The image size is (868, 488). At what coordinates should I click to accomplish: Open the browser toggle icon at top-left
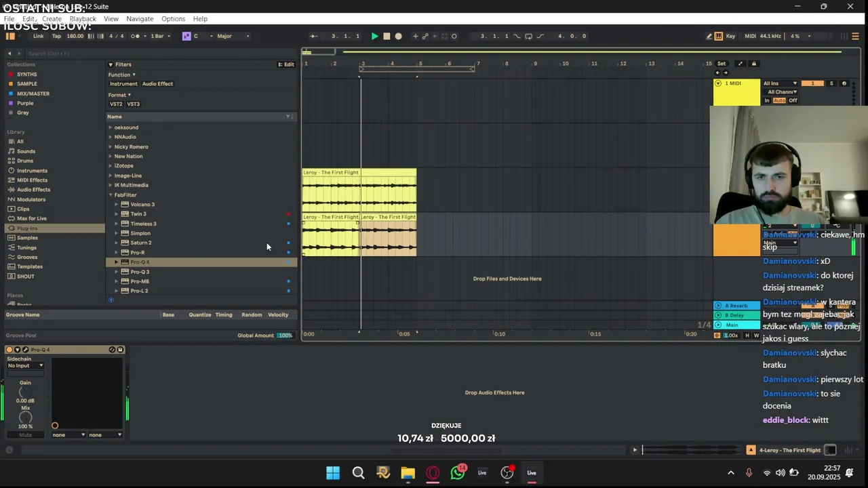pyautogui.click(x=11, y=36)
